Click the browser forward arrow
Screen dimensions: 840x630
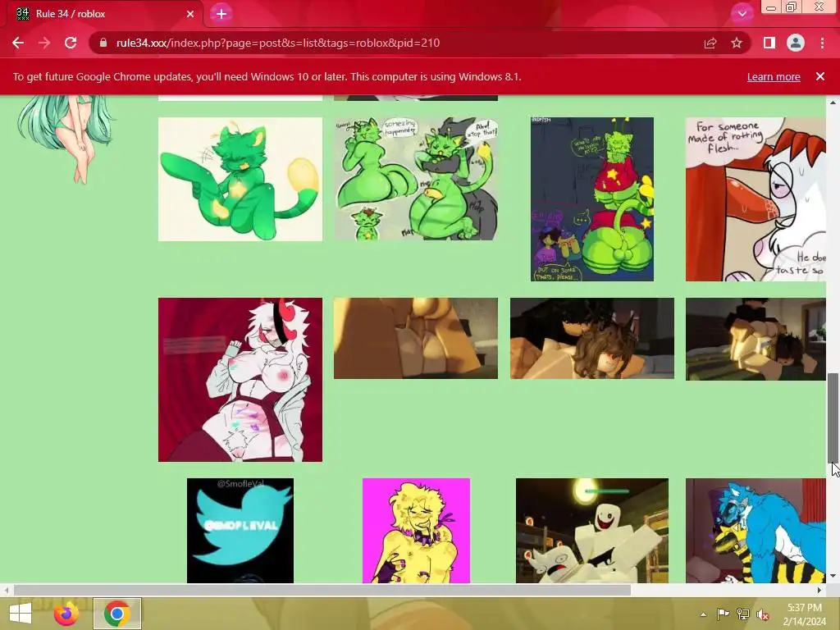44,43
